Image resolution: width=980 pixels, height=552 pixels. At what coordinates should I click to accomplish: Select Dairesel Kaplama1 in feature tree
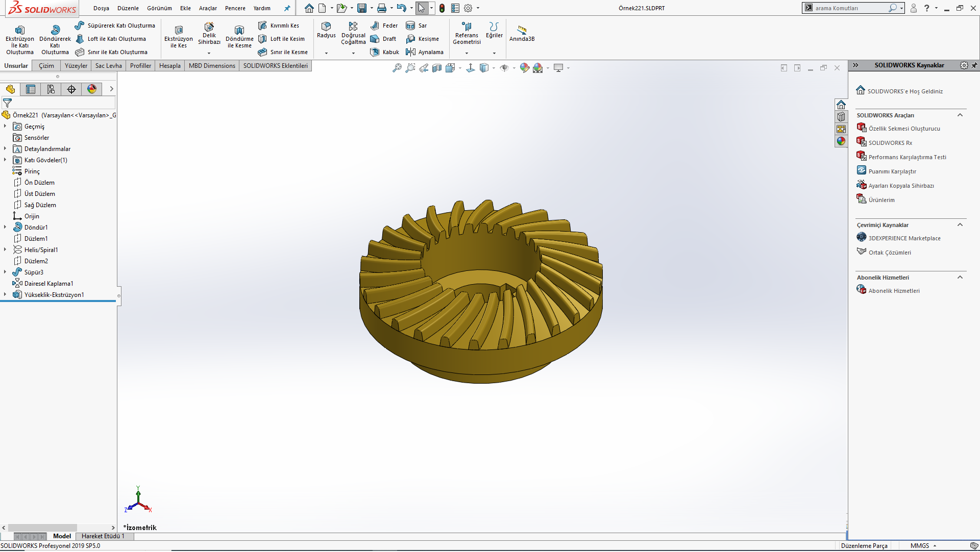pyautogui.click(x=48, y=284)
